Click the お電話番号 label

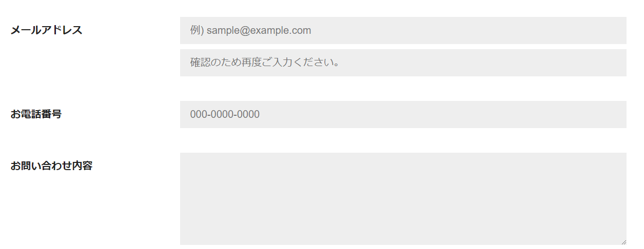(36, 114)
